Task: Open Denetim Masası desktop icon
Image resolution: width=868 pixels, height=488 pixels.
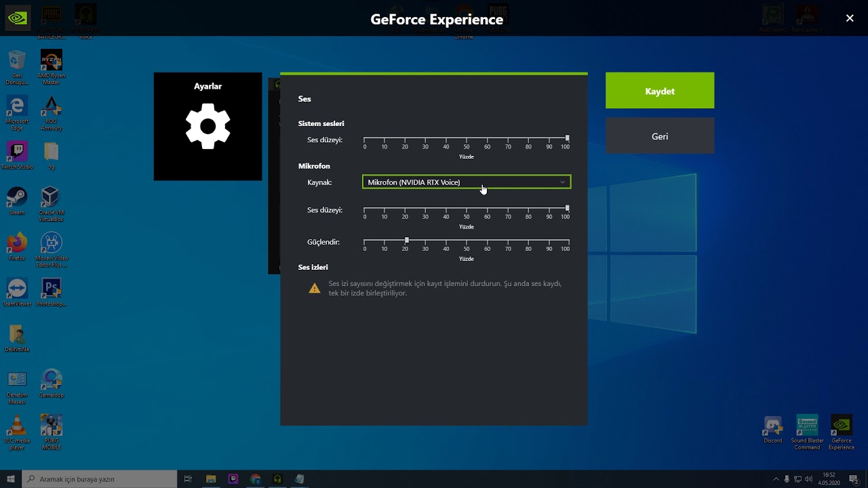Action: click(17, 387)
